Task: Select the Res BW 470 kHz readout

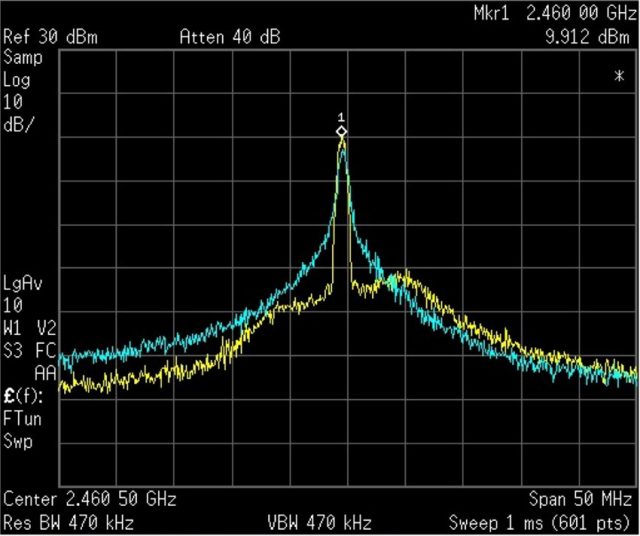Action: pyautogui.click(x=69, y=523)
